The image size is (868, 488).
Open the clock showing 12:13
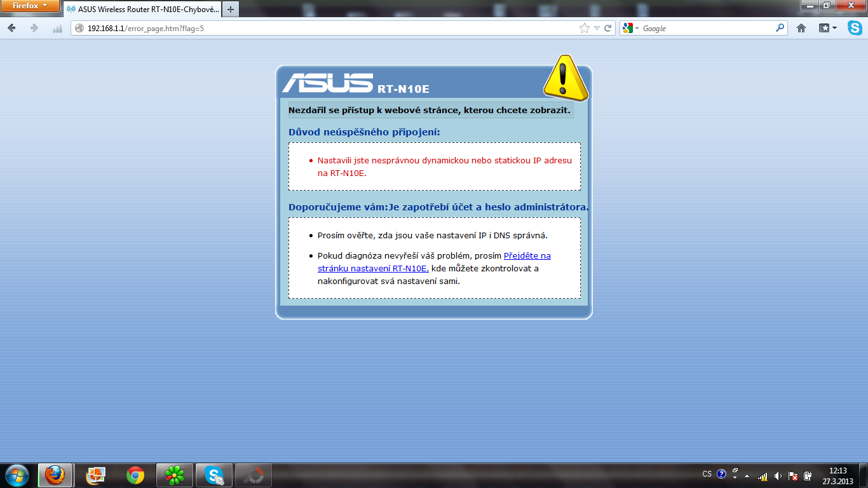(838, 476)
